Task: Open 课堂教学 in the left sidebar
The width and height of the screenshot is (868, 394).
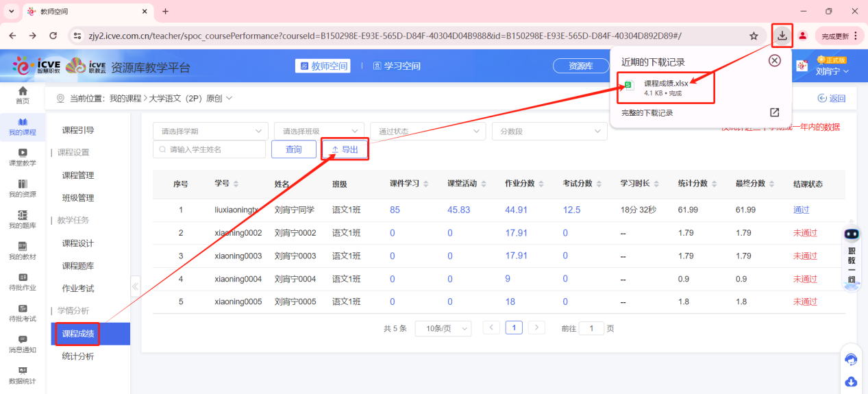Action: (23, 157)
